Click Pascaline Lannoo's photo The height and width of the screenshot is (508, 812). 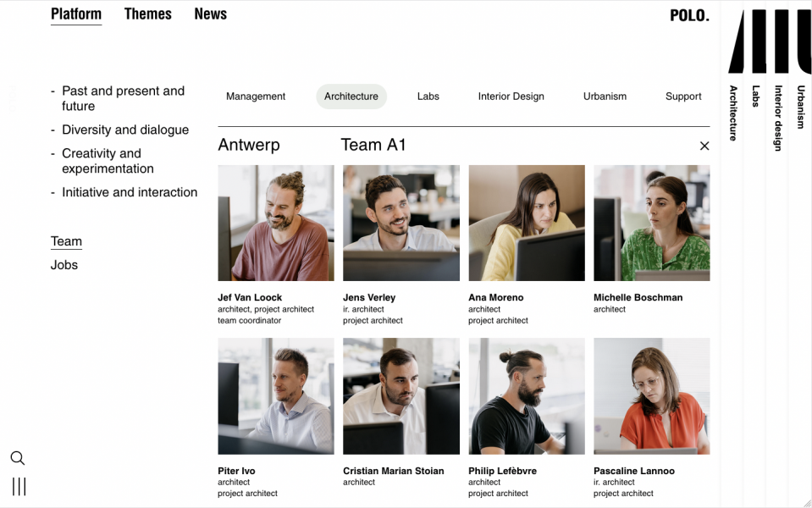(x=652, y=396)
